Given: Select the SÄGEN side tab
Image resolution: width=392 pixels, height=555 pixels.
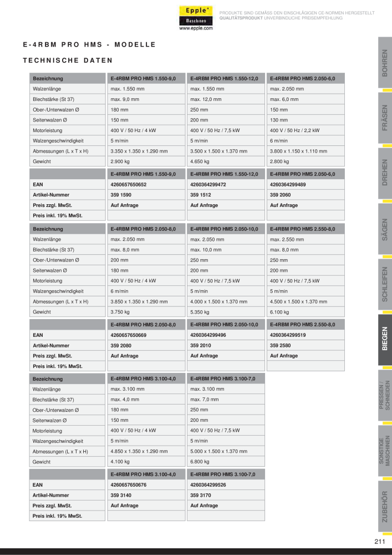Looking at the screenshot, I should 385,229.
